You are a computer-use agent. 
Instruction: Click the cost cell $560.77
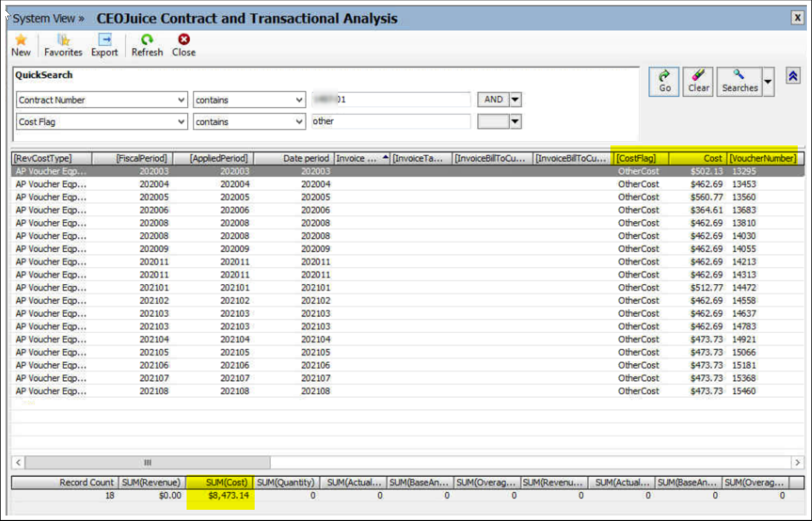(x=706, y=197)
